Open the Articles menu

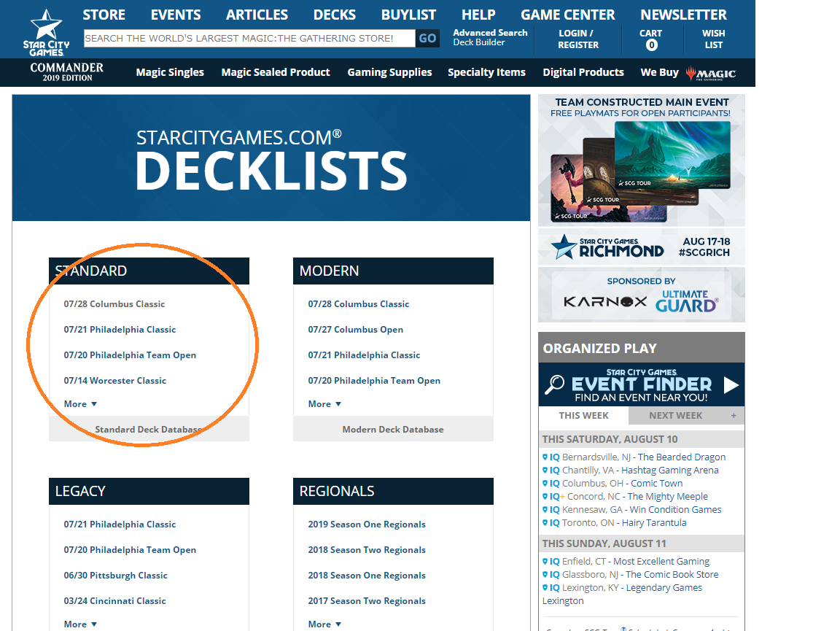tap(257, 15)
